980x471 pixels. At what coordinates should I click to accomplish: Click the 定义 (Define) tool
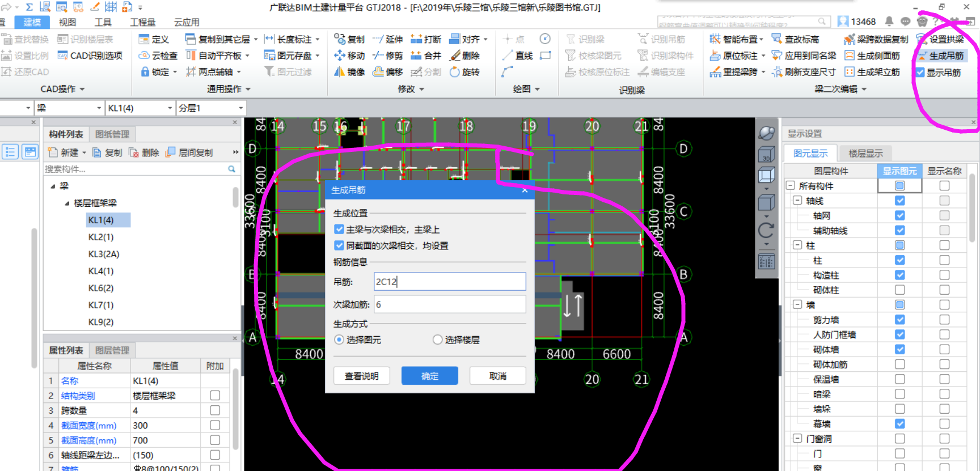[154, 39]
